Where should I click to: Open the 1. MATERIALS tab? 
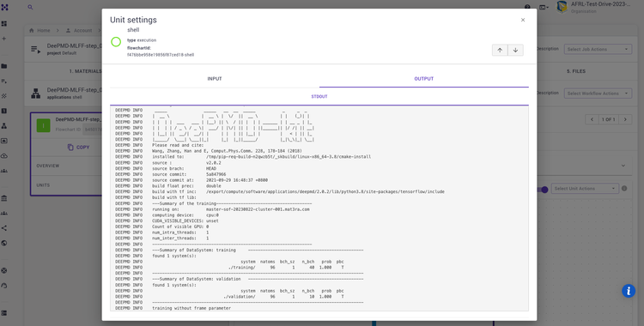pos(85,71)
